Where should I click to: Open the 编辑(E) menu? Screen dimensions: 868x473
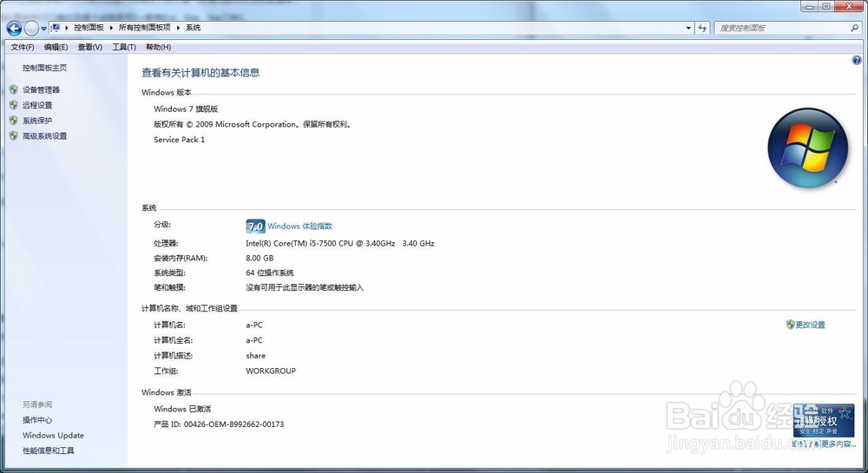pyautogui.click(x=56, y=47)
